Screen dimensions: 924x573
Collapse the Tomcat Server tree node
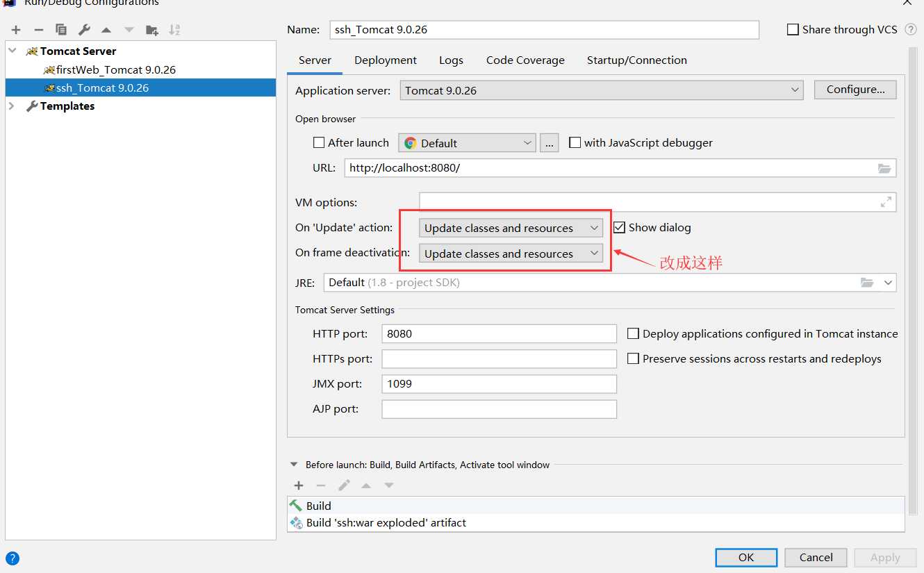point(13,51)
